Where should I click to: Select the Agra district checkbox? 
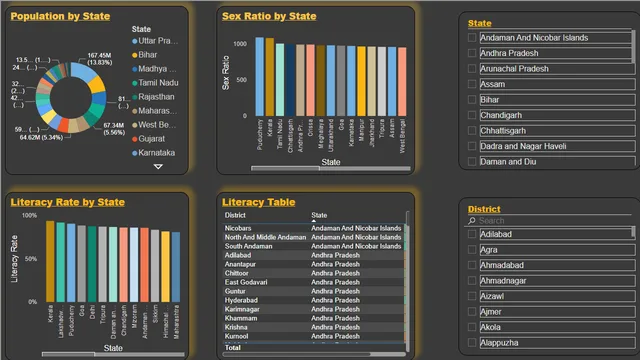click(472, 250)
